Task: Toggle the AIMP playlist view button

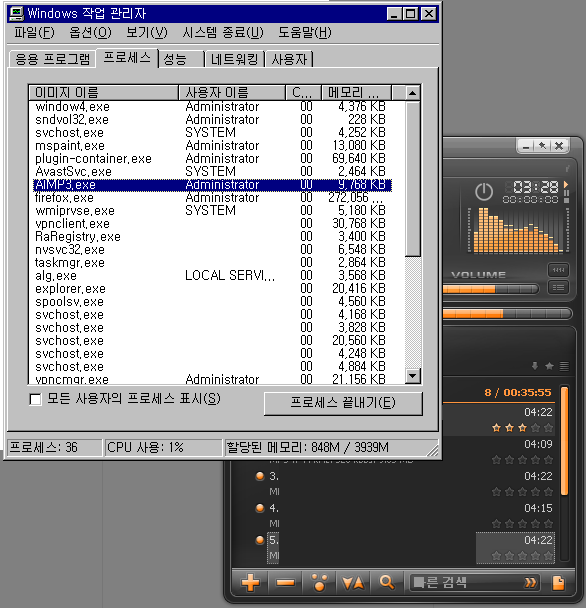Action: click(x=558, y=288)
